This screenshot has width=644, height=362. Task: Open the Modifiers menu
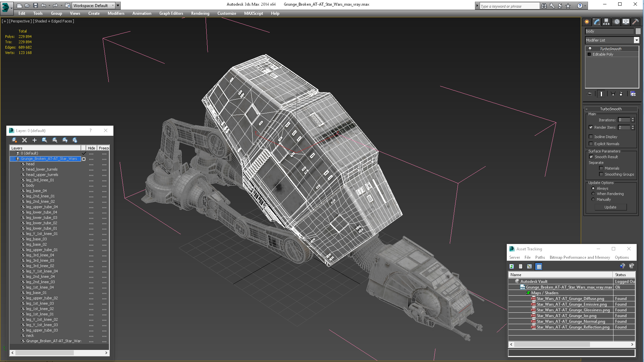pos(116,13)
